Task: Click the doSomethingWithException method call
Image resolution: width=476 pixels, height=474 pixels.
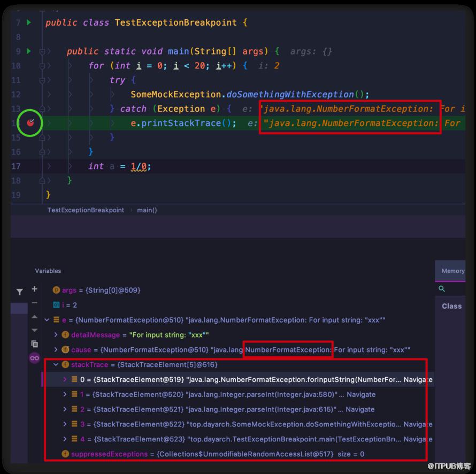Action: tap(290, 95)
